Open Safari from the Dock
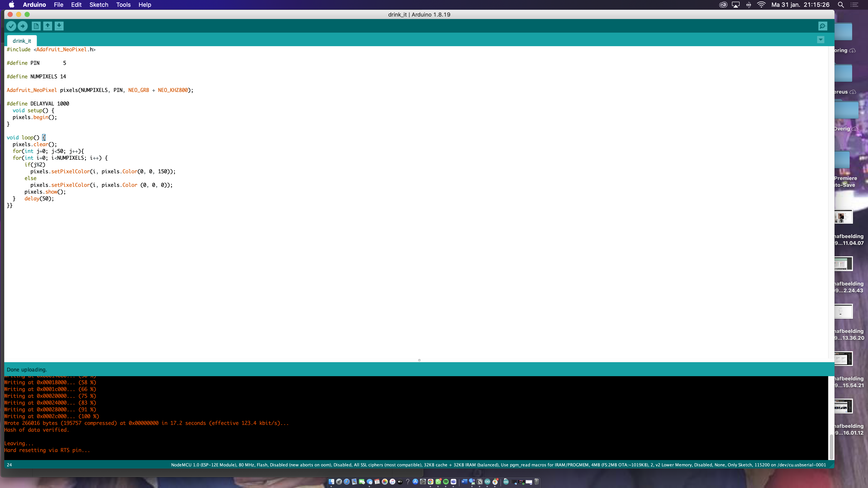This screenshot has height=488, width=868. point(347,482)
